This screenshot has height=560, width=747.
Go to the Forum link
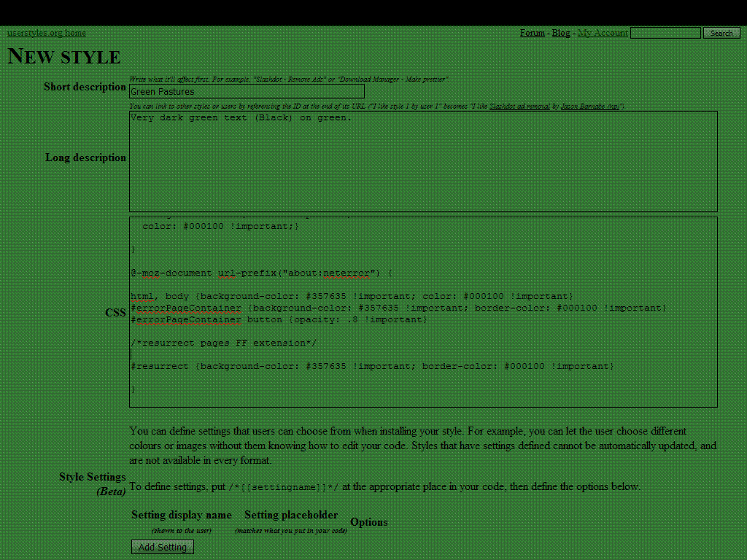coord(532,33)
